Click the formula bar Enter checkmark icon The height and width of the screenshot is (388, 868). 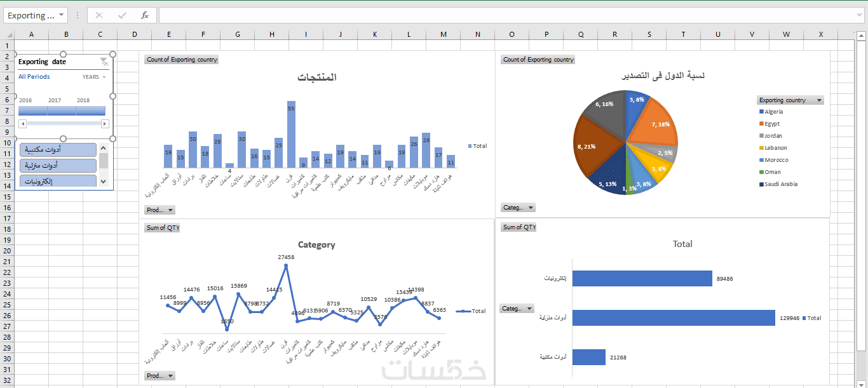point(122,15)
